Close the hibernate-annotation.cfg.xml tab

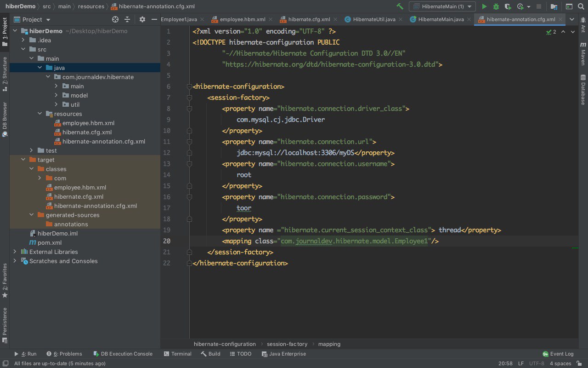pos(560,19)
